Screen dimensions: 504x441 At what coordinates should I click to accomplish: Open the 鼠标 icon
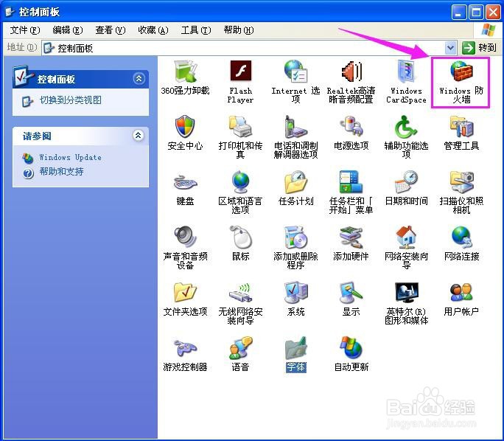[x=240, y=237]
